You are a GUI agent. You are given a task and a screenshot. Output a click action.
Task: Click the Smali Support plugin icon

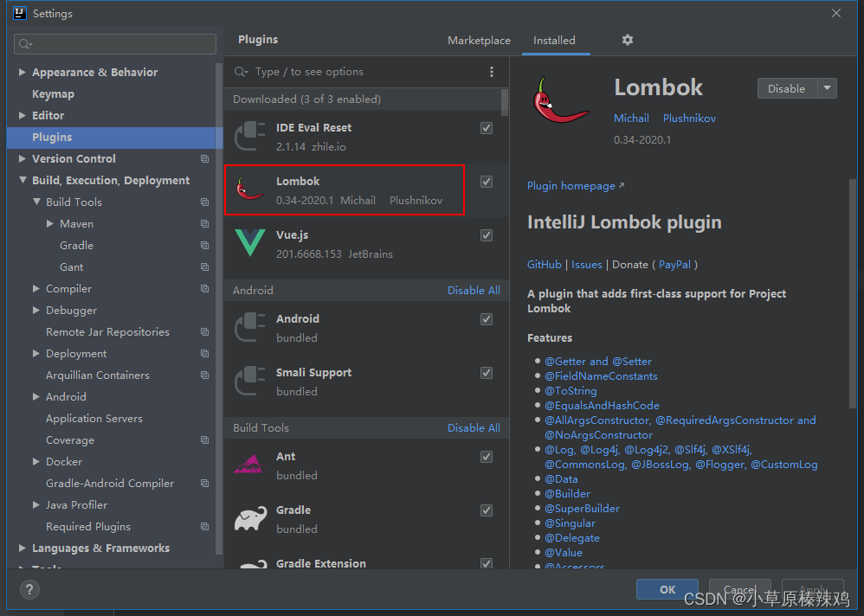pos(250,381)
